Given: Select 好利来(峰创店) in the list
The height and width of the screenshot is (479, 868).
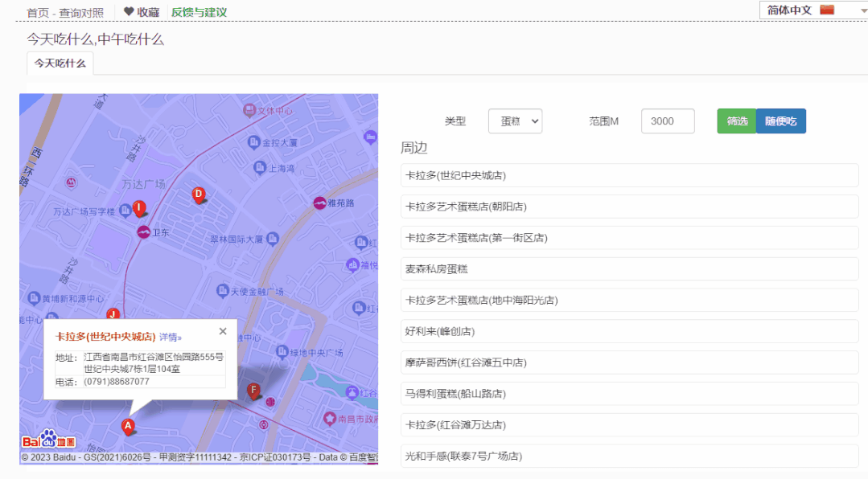Looking at the screenshot, I should coord(629,331).
